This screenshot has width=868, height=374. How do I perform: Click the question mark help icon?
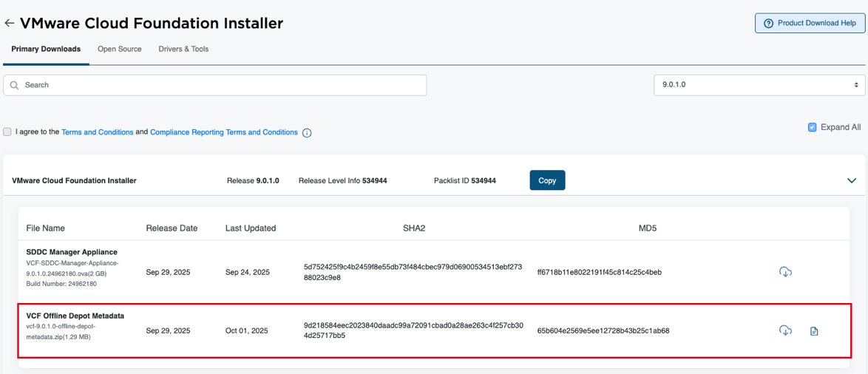tap(768, 23)
